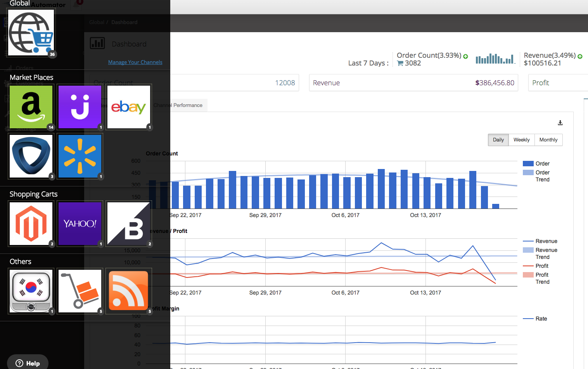Click the Dashboard breadcrumb item
Viewport: 588px width, 369px height.
124,22
